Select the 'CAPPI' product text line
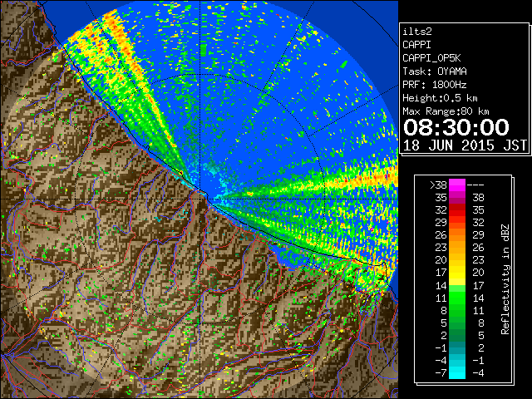Viewport: 532px width, 399px height. pyautogui.click(x=416, y=45)
